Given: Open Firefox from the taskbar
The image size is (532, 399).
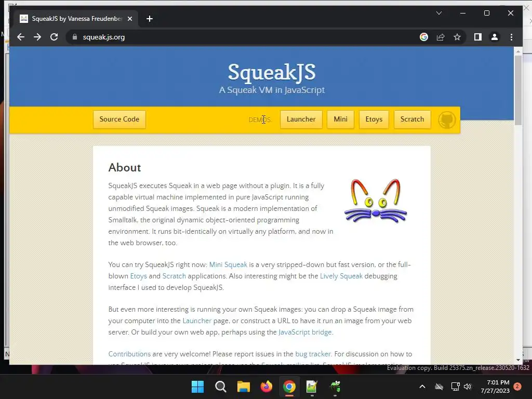Looking at the screenshot, I should click(267, 387).
